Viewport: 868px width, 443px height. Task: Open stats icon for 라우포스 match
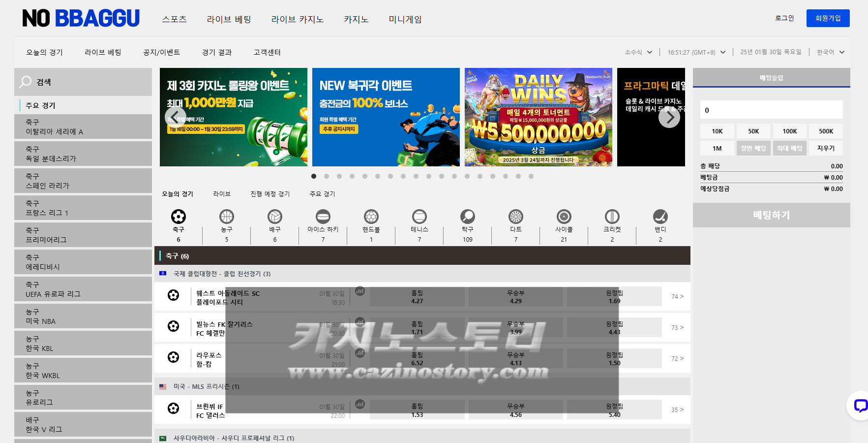[360, 353]
